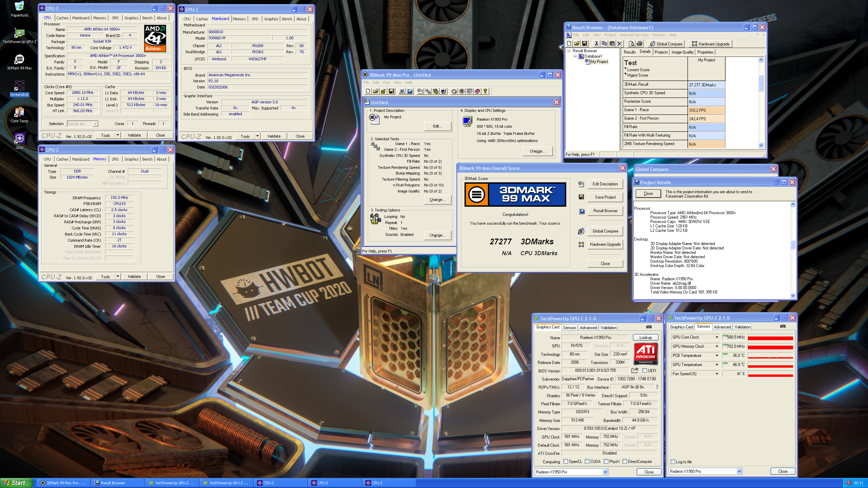Image resolution: width=868 pixels, height=488 pixels.
Task: Open Tools dropdown arrow in CPU-Z Memory window
Action: (x=118, y=277)
